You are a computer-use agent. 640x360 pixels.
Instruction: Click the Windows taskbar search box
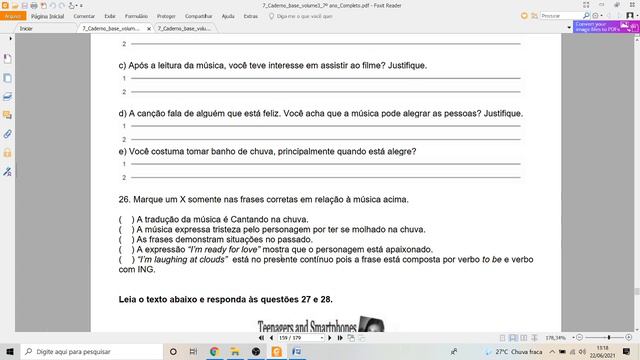pyautogui.click(x=91, y=351)
